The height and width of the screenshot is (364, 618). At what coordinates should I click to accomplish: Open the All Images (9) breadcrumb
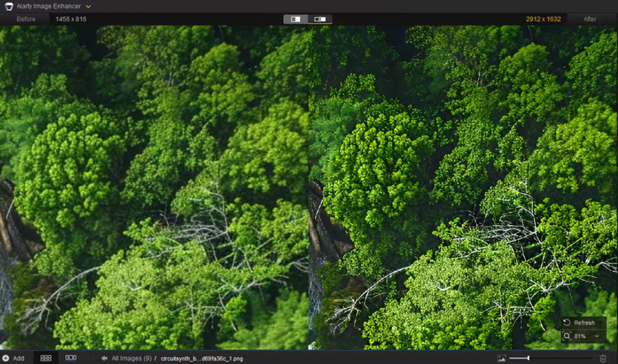(x=131, y=358)
